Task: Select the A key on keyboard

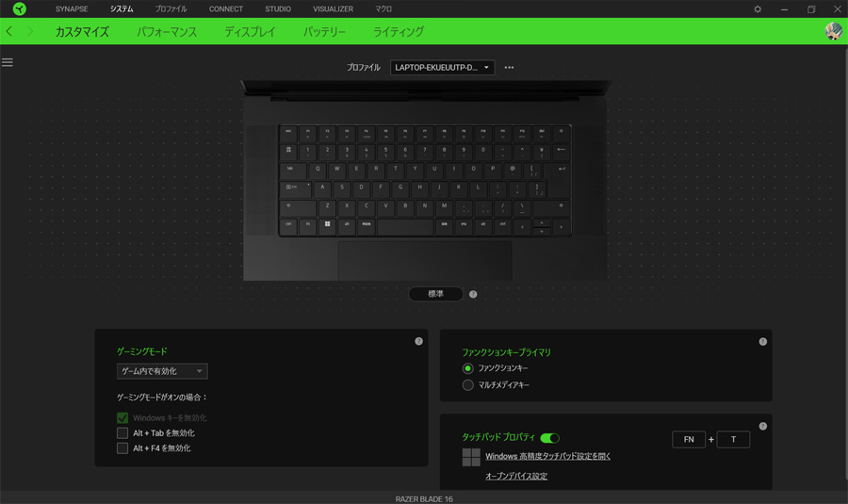Action: coord(322,189)
